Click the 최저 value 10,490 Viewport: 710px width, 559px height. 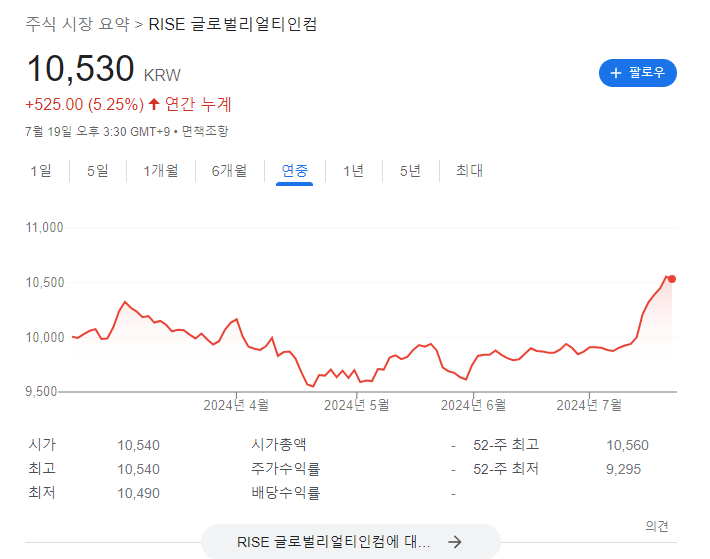pos(138,493)
